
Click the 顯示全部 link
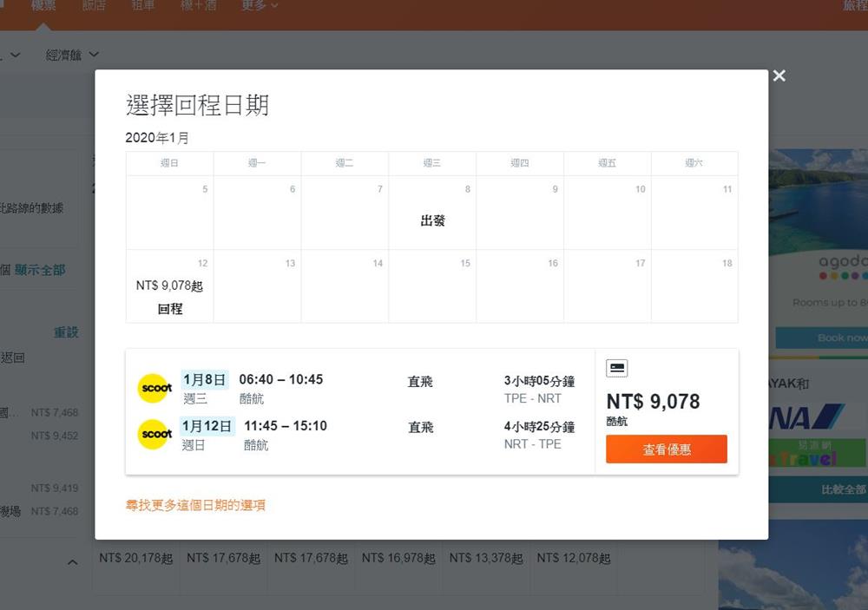(40, 270)
